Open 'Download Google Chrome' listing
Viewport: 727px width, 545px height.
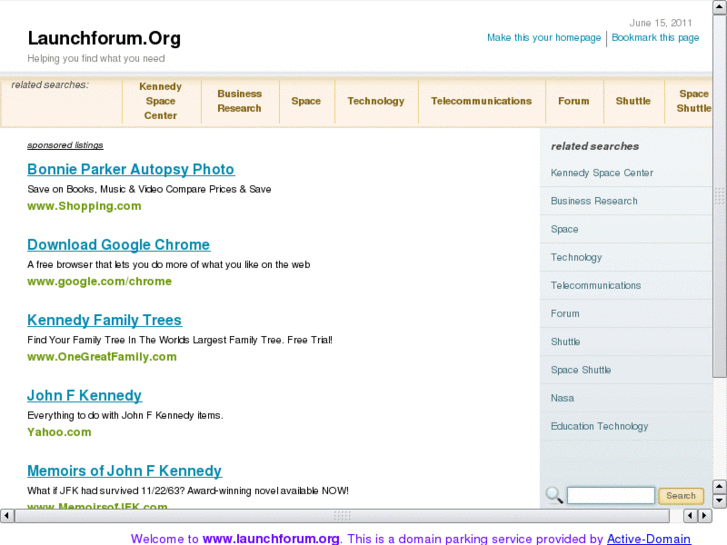point(119,244)
